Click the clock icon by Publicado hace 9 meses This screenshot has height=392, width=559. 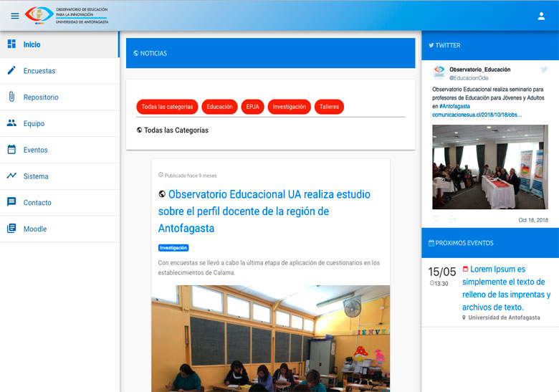point(161,175)
